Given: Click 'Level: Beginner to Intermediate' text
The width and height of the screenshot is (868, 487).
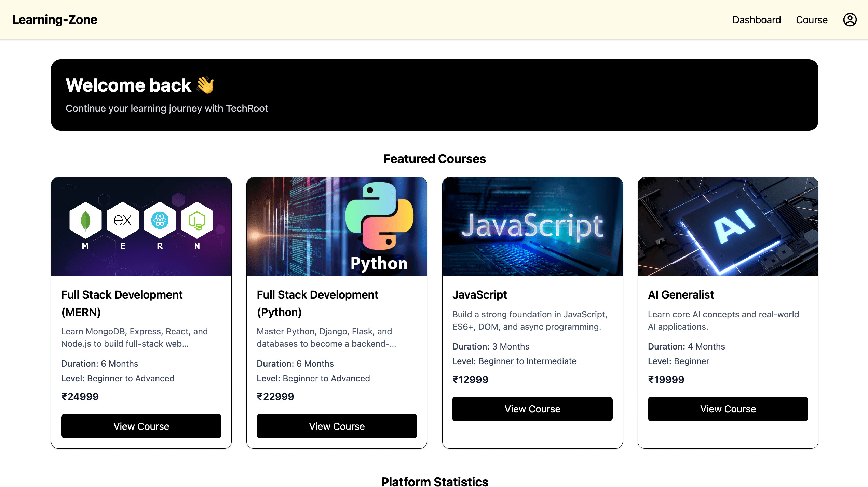Looking at the screenshot, I should click(514, 361).
